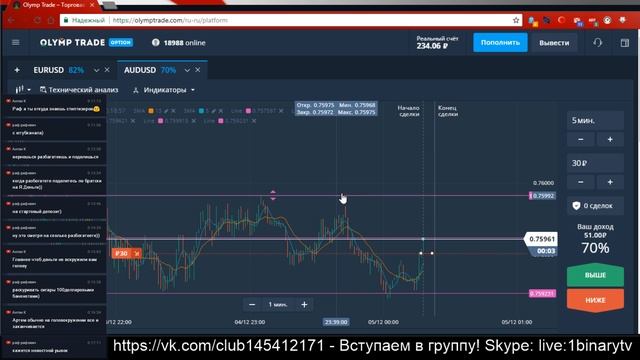Open the Индикаторы dropdown menu
The height and width of the screenshot is (360, 640).
[164, 90]
